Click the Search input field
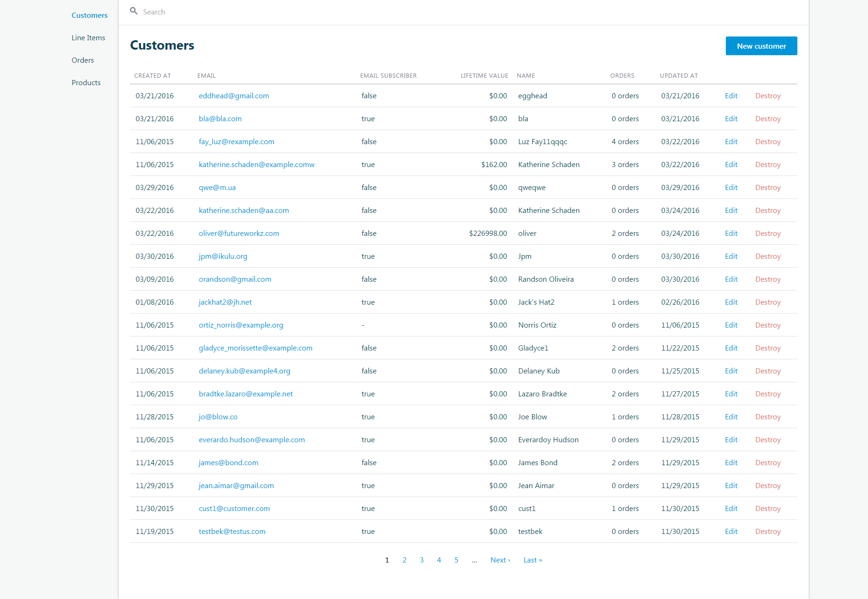868x599 pixels. (x=327, y=12)
